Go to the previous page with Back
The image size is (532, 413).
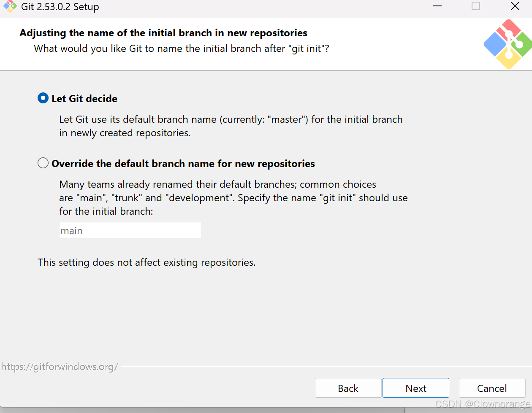348,388
